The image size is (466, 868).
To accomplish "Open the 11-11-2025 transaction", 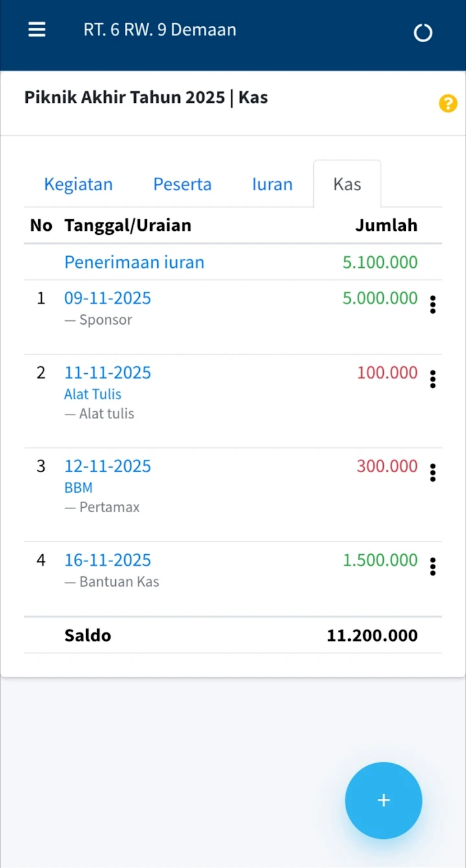I will 107,373.
